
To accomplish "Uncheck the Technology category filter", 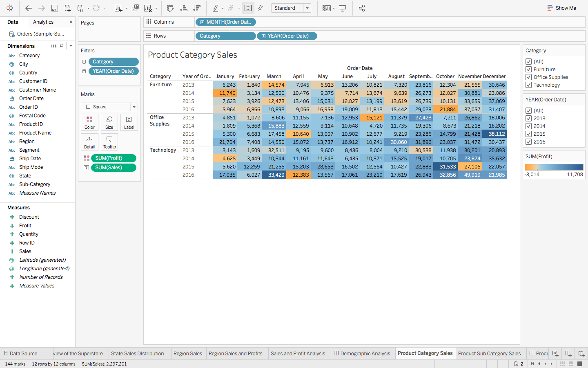I will click(x=529, y=85).
